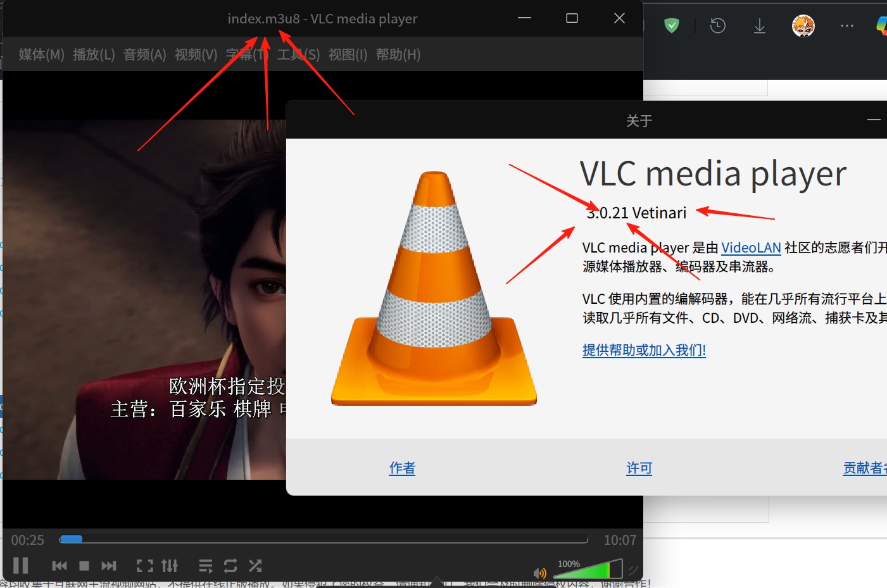Open the 音频(A) menu

tap(145, 54)
